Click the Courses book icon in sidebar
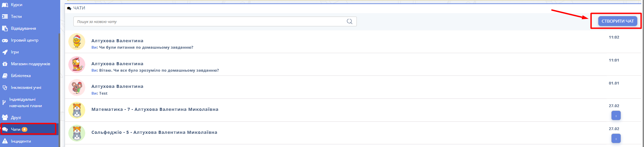644x147 pixels. pos(5,5)
